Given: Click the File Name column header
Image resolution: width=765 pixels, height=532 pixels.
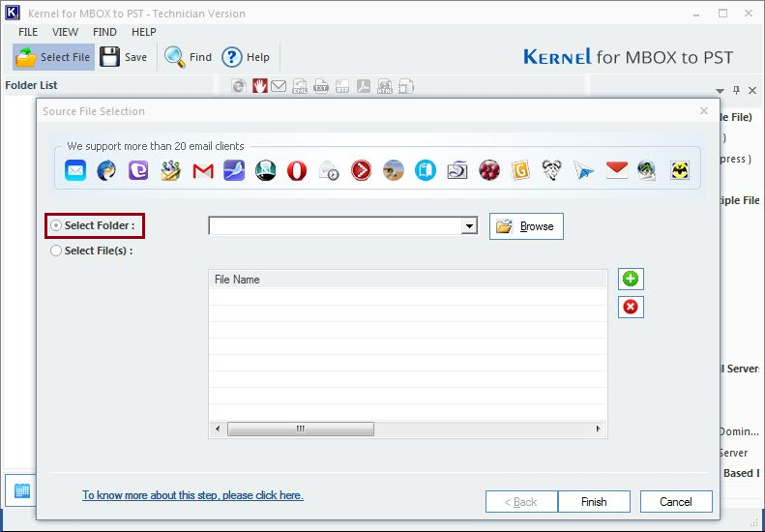Looking at the screenshot, I should pyautogui.click(x=408, y=280).
